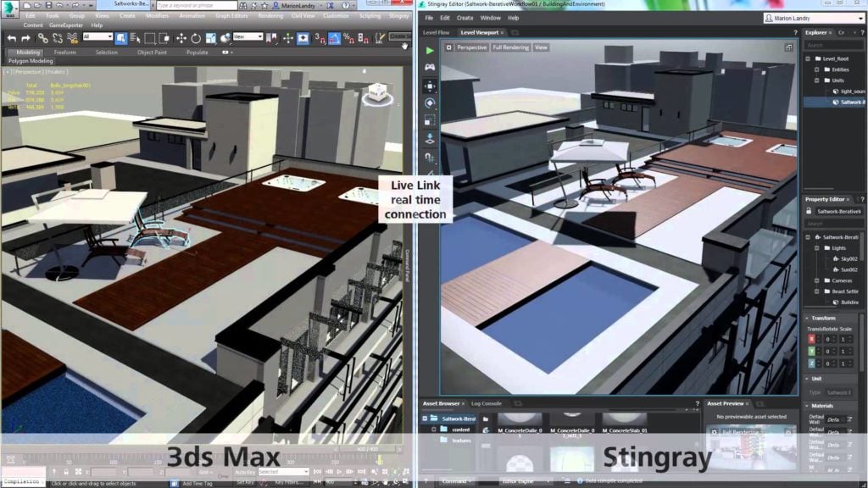Click the M_ConcreteSlab_01 asset thumbnail
Screen dimensions: 868x488
point(625,422)
